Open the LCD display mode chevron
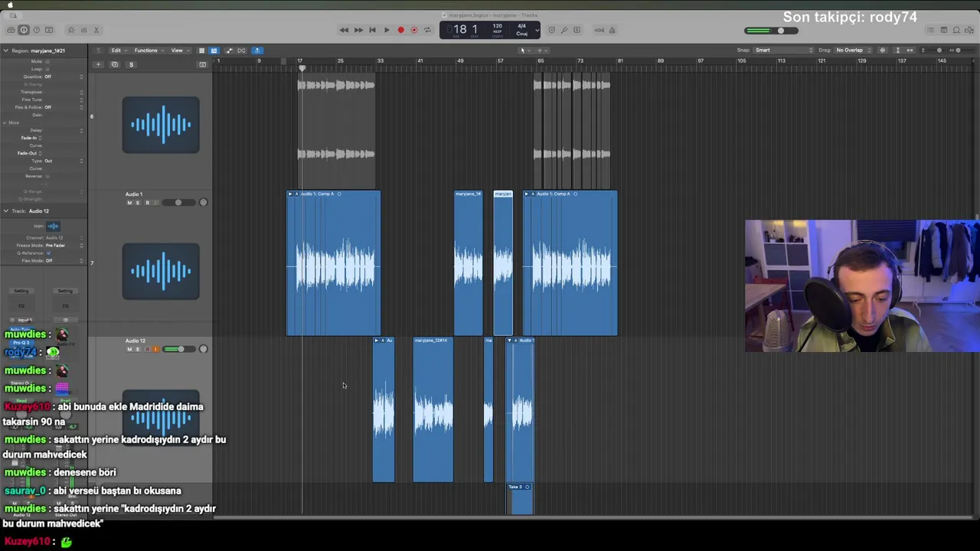 click(x=537, y=30)
